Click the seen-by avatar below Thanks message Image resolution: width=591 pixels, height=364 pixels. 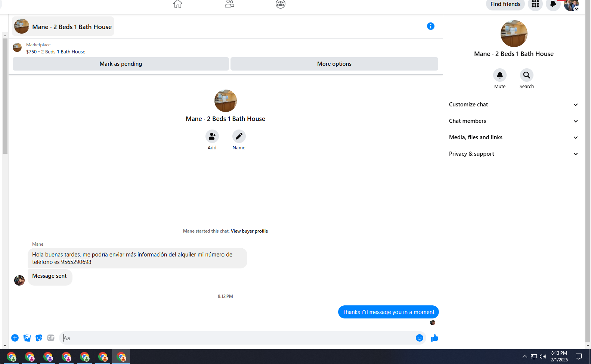click(433, 323)
